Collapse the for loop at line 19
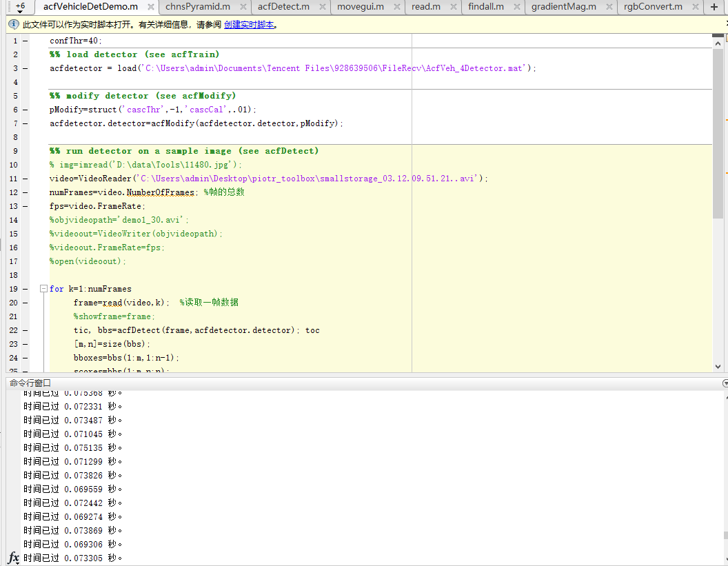This screenshot has width=728, height=566. [x=43, y=289]
